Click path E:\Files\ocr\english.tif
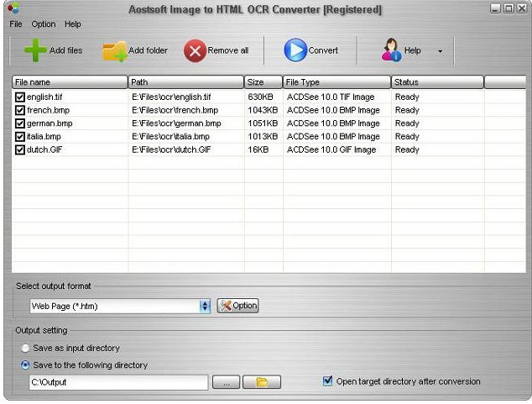This screenshot has height=404, width=532. click(171, 97)
